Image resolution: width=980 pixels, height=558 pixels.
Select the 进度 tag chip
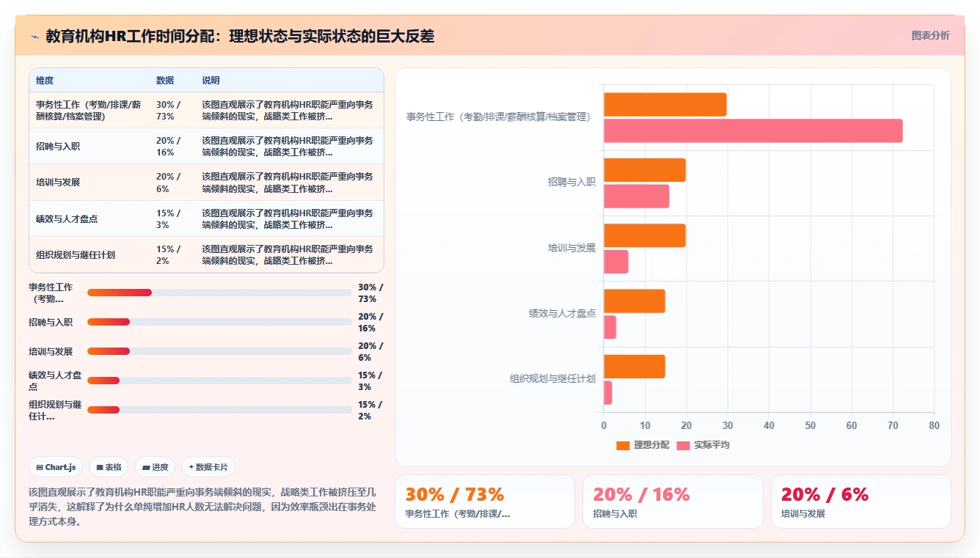tap(155, 467)
